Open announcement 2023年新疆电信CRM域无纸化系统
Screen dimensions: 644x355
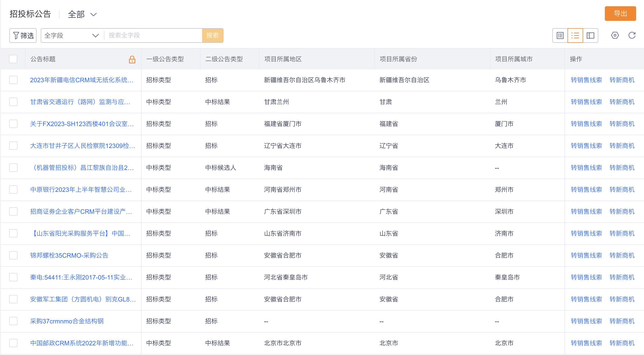point(82,80)
